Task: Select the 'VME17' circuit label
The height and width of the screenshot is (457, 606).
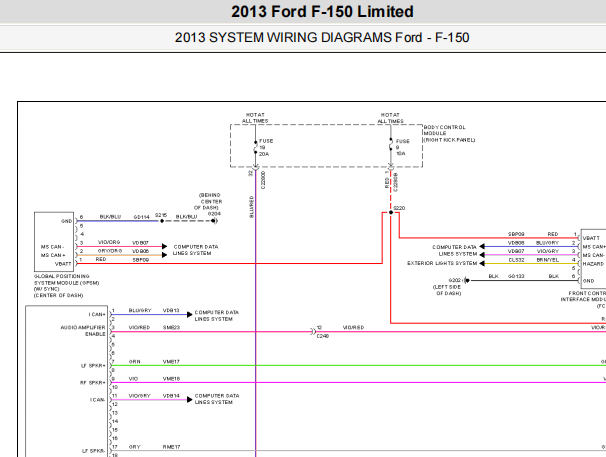Action: (x=171, y=362)
